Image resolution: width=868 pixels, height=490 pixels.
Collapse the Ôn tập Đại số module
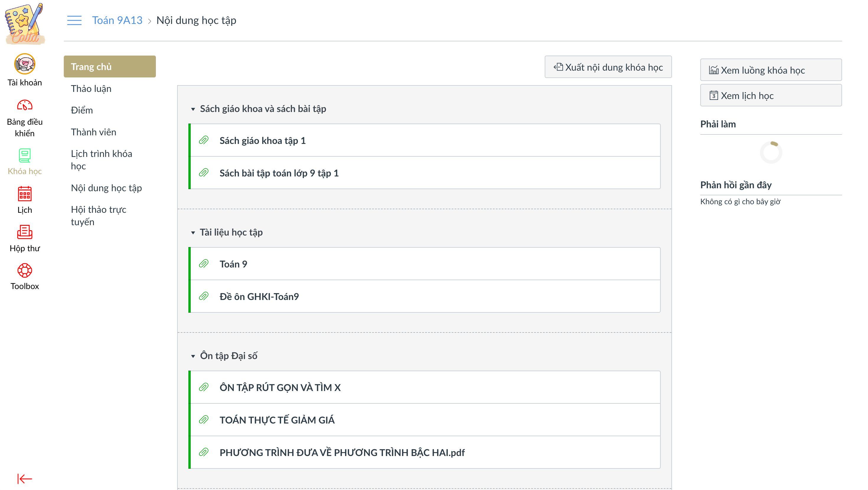[193, 356]
